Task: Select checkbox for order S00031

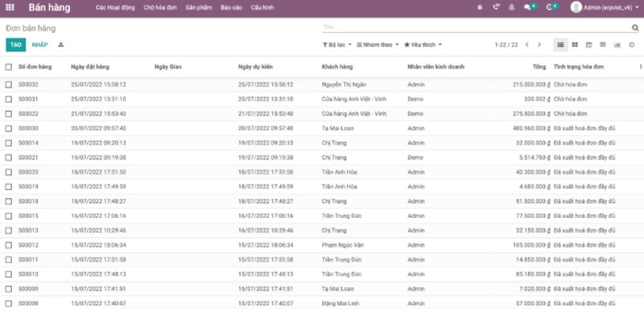Action: tap(9, 99)
